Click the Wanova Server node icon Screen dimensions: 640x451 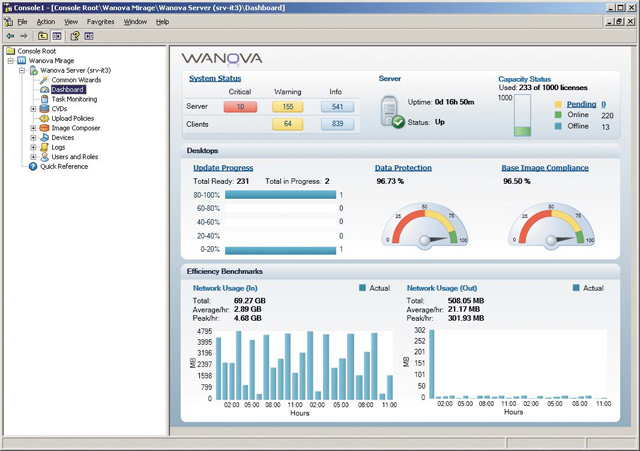coord(33,70)
